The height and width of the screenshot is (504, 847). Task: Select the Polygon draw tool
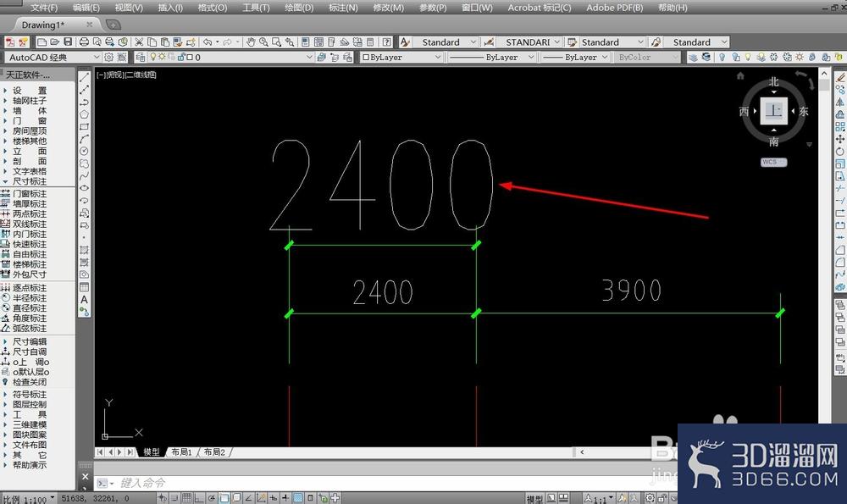84,114
